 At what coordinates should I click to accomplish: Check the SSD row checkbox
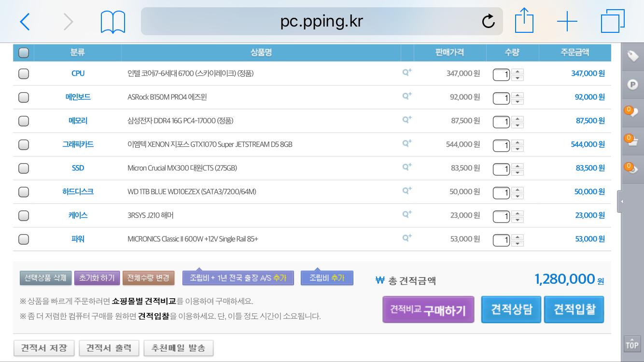pyautogui.click(x=24, y=168)
